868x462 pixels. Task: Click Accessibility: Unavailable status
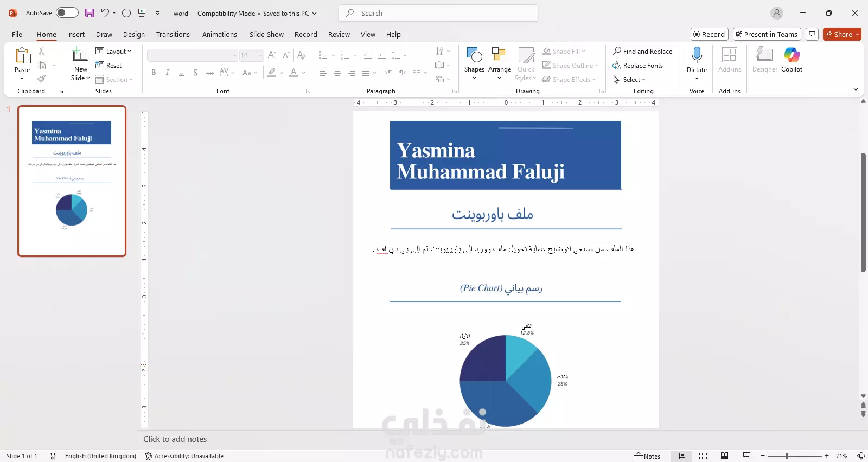coord(184,456)
